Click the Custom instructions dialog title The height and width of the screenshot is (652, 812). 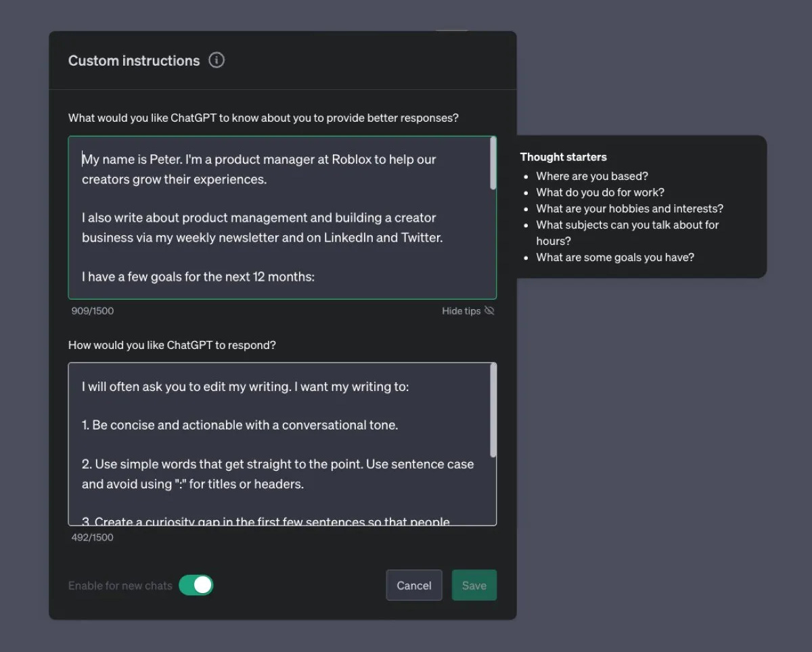pyautogui.click(x=133, y=60)
